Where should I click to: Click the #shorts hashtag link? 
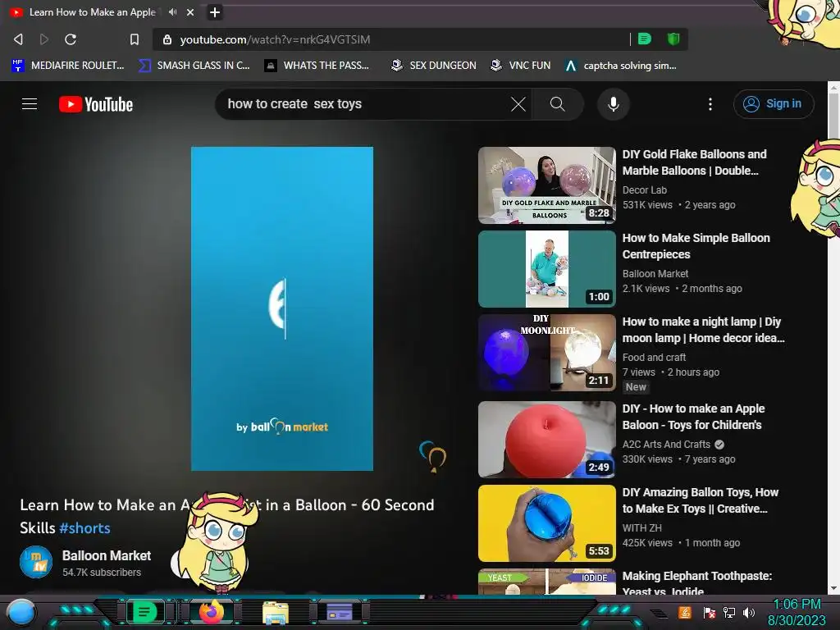[84, 528]
